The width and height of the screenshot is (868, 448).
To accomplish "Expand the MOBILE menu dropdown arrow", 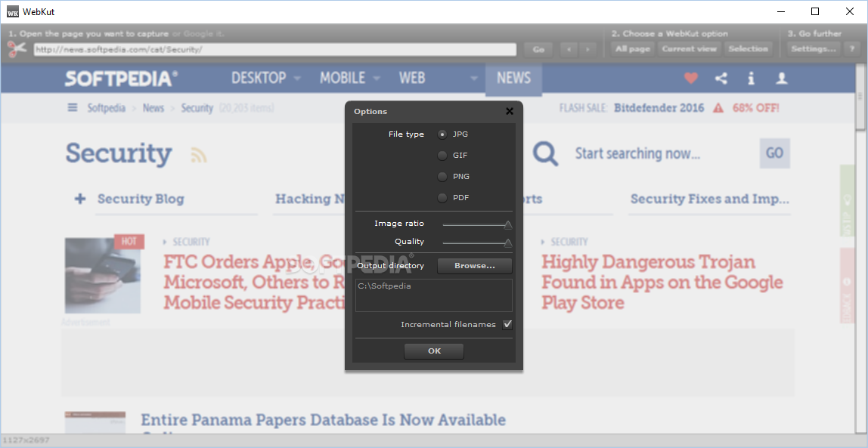I will click(377, 79).
